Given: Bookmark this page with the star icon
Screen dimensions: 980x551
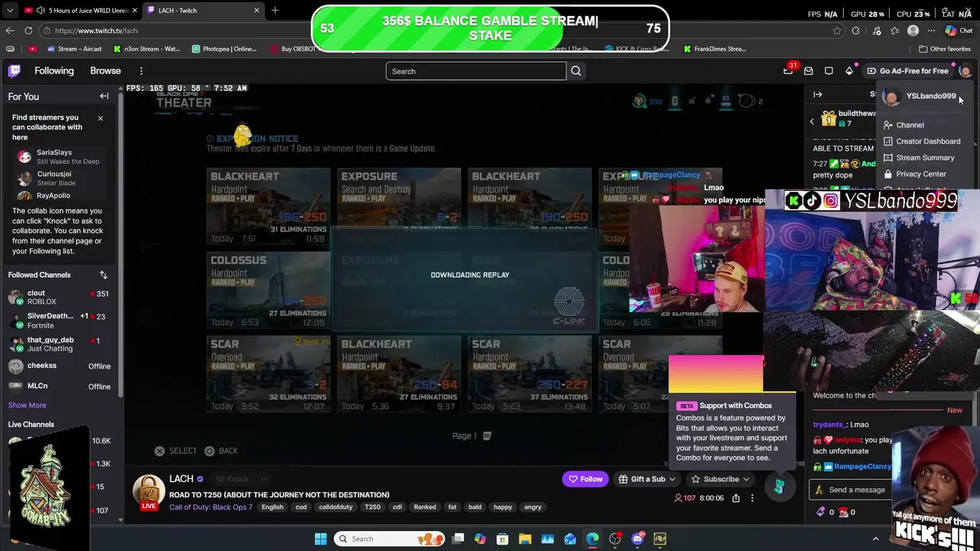Looking at the screenshot, I should [x=837, y=31].
